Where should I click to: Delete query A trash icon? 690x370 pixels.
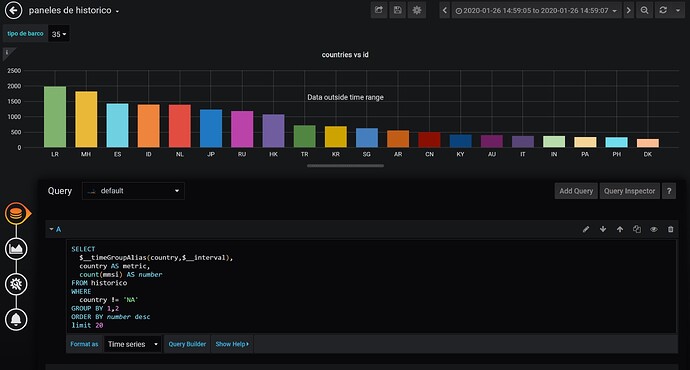(671, 229)
